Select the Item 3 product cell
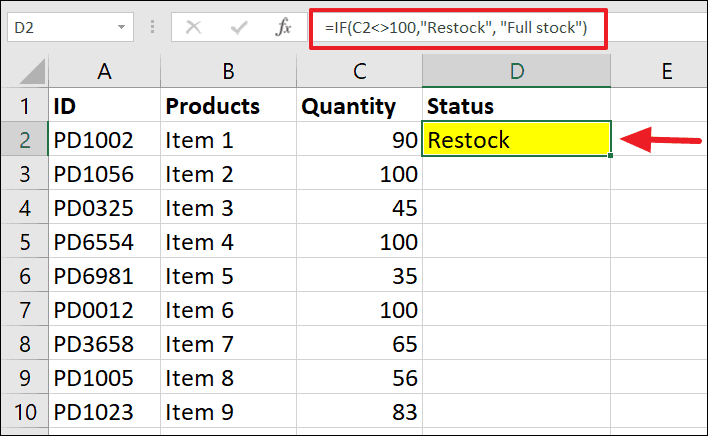Image resolution: width=708 pixels, height=436 pixels. 228,208
